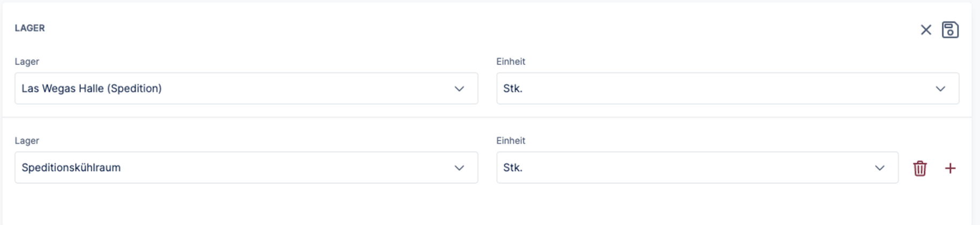The image size is (980, 225).
Task: Click the LAGER section heading
Action: point(30,28)
